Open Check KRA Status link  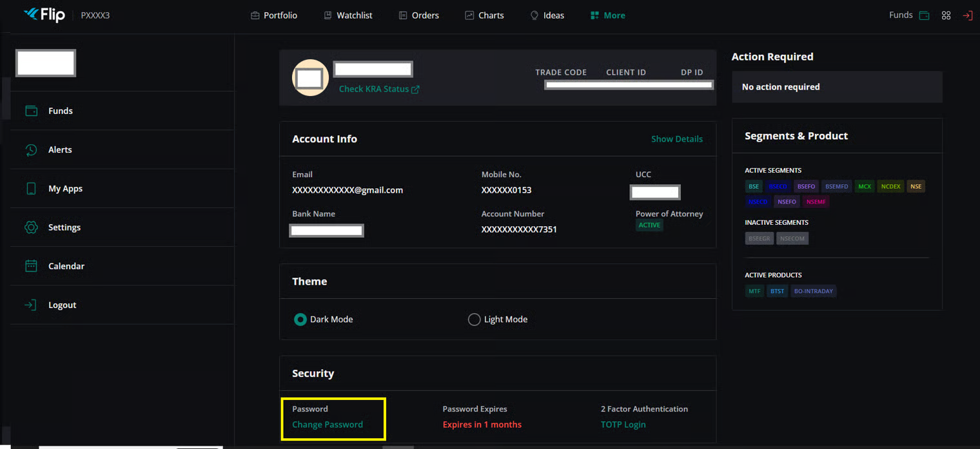point(378,89)
